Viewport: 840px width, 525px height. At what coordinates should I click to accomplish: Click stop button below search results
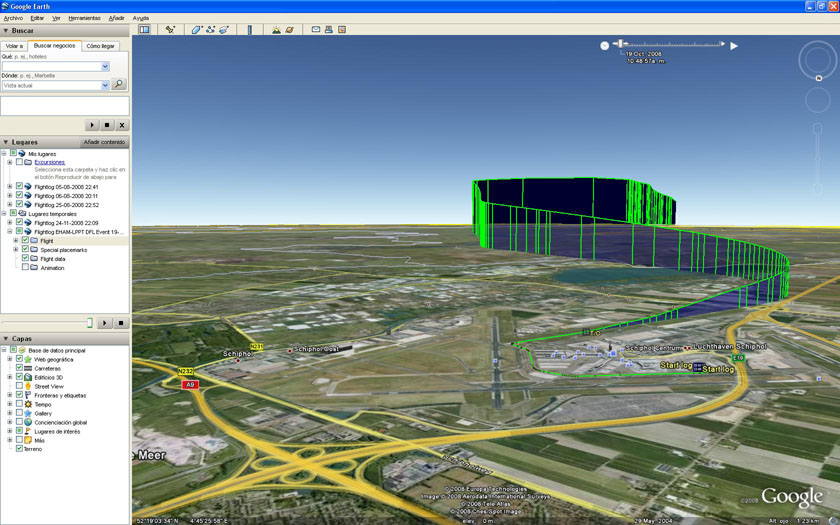point(107,125)
